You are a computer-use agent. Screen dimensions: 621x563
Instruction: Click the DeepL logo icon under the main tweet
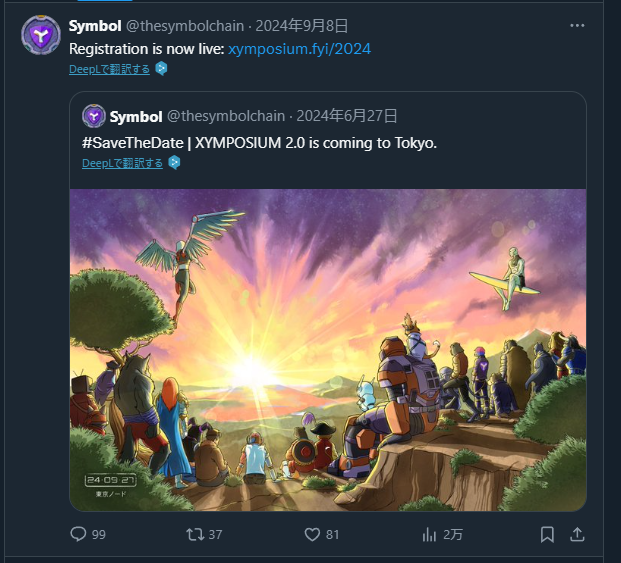click(161, 69)
